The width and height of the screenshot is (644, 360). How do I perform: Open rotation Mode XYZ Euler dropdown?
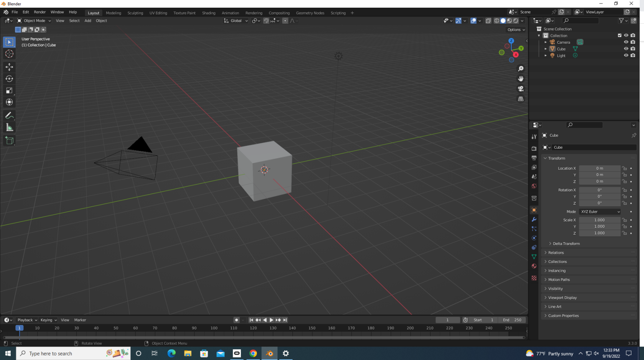600,212
